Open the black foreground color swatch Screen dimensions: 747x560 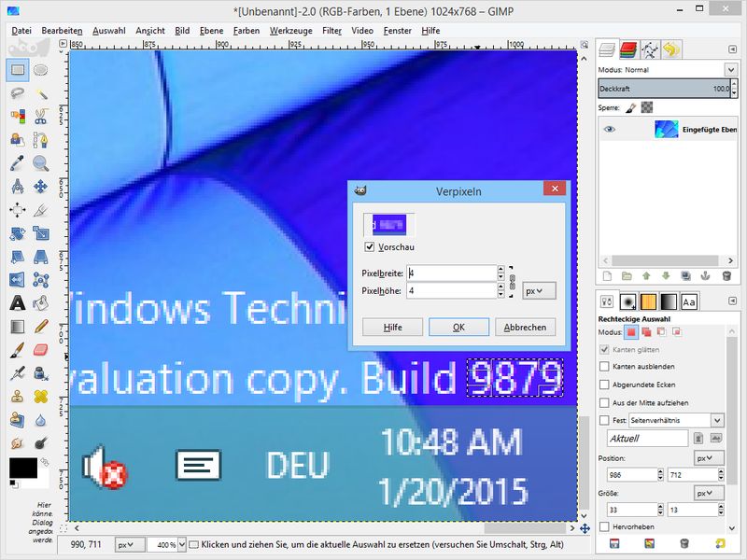pos(22,468)
